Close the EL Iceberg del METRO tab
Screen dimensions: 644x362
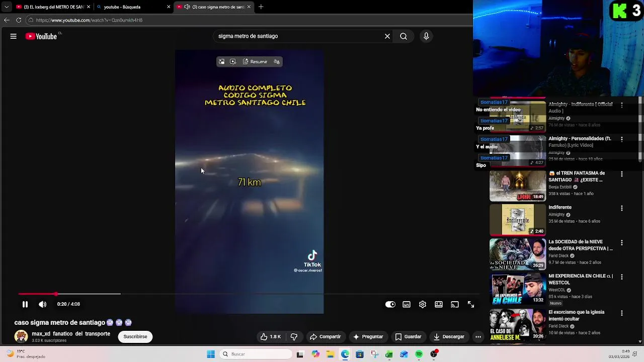pos(89,7)
